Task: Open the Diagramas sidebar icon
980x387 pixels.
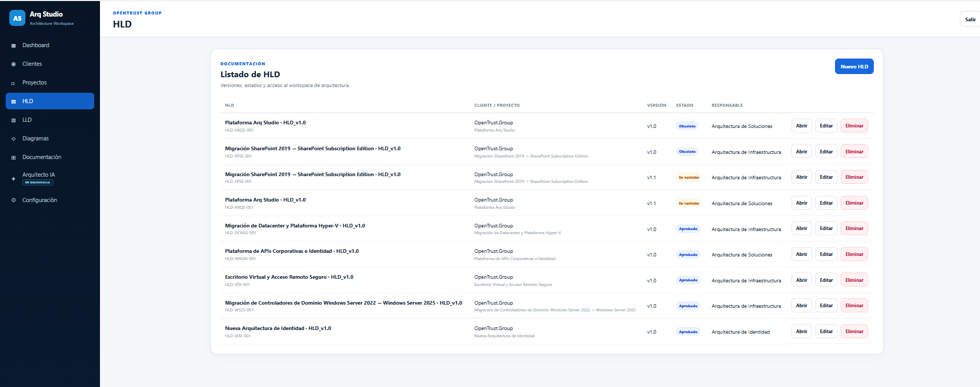Action: pos(13,139)
